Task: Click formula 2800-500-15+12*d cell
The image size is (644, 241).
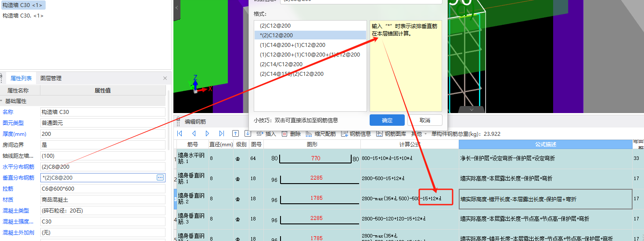Action: pyautogui.click(x=410, y=178)
